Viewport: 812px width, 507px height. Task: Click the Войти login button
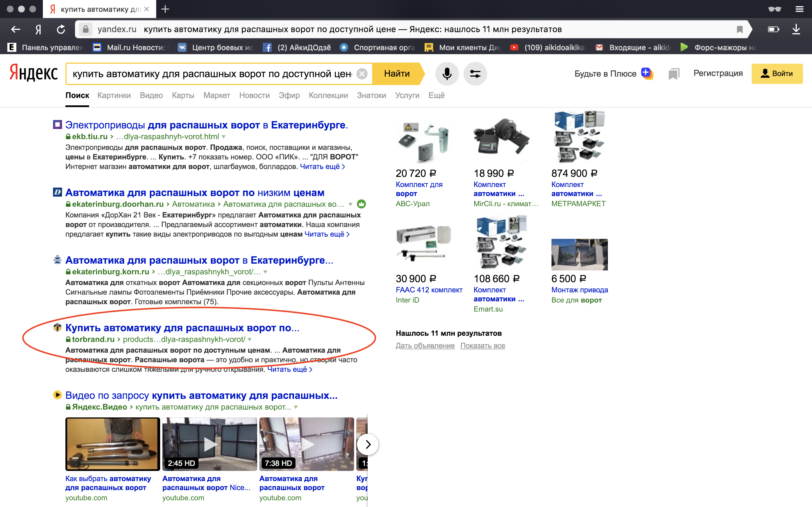[777, 74]
